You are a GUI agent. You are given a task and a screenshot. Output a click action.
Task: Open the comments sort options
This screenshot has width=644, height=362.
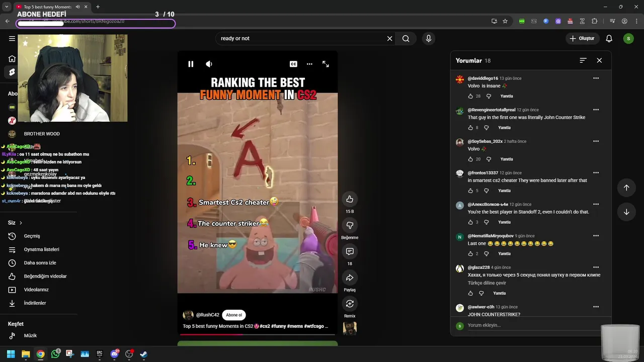583,60
